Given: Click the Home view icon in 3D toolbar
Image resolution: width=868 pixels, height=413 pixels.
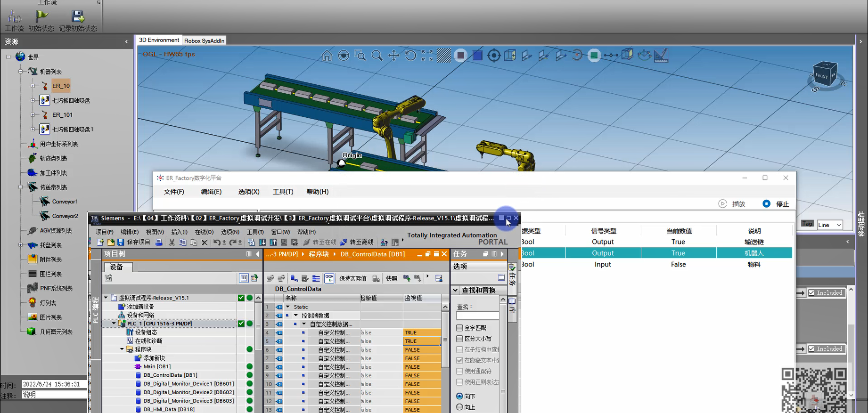Looking at the screenshot, I should (327, 56).
